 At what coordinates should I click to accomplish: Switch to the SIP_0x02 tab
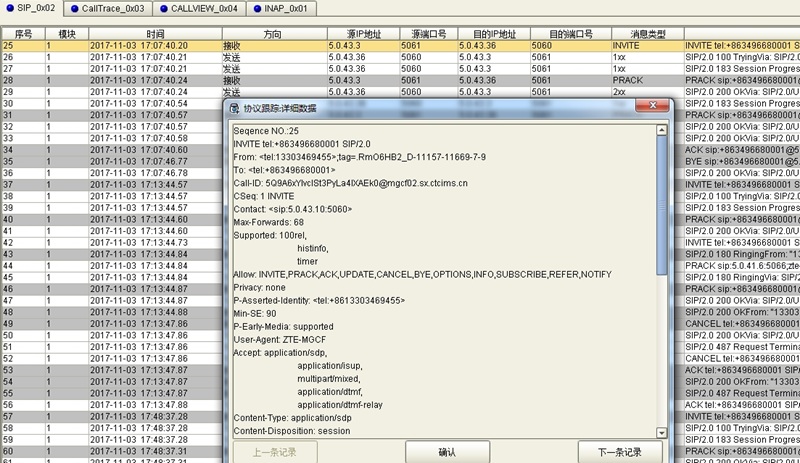point(32,8)
